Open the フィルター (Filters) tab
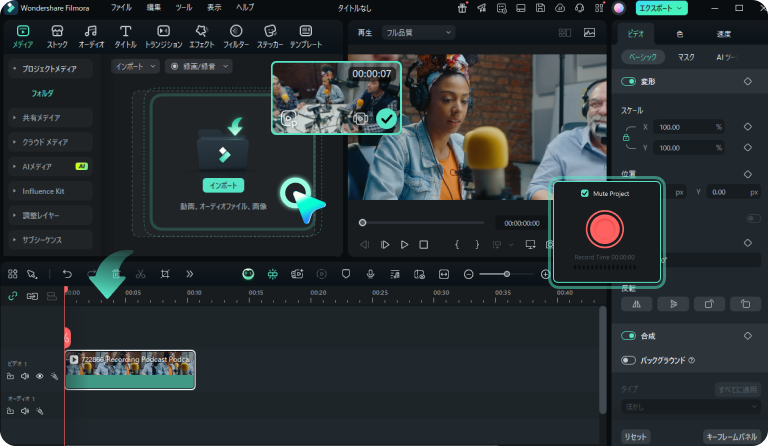768x446 pixels. [x=236, y=37]
